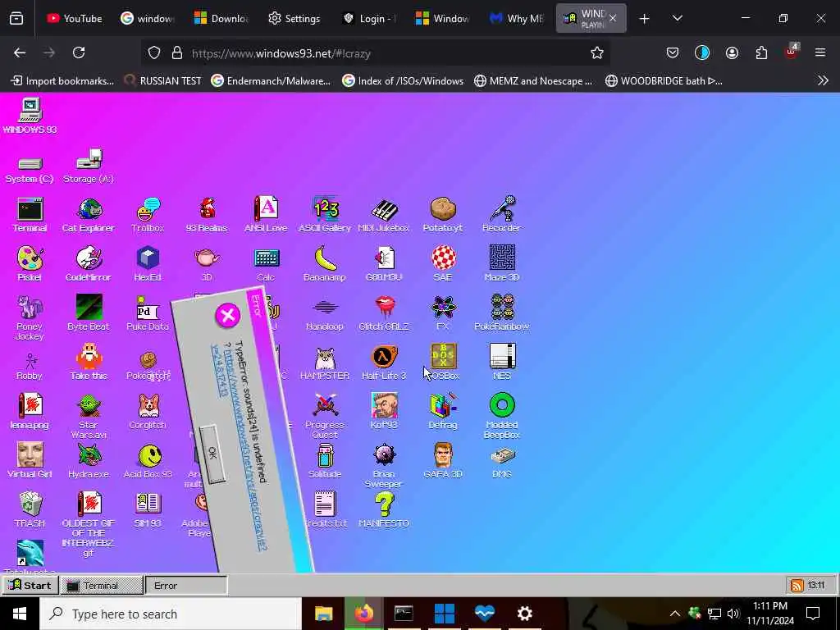
Task: Open a new browser tab
Action: [645, 19]
